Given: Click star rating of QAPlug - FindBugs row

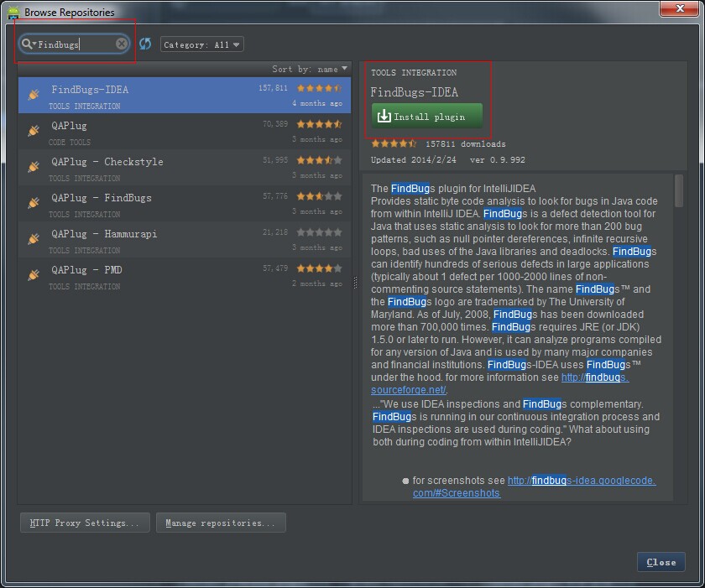Looking at the screenshot, I should tap(319, 196).
